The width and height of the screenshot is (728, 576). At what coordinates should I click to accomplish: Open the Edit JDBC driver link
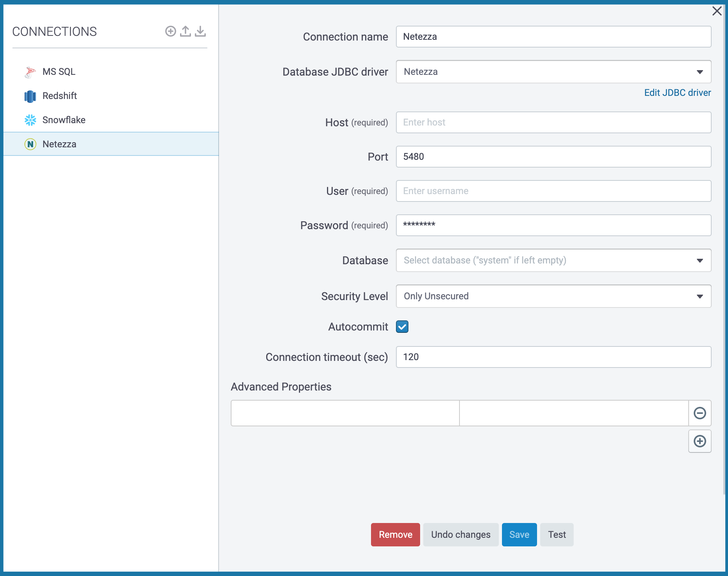click(677, 93)
